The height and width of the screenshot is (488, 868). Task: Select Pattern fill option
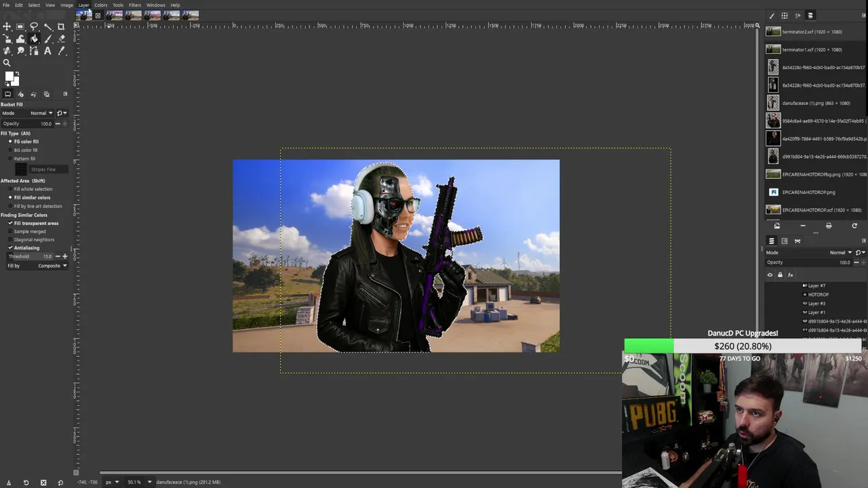tap(24, 159)
